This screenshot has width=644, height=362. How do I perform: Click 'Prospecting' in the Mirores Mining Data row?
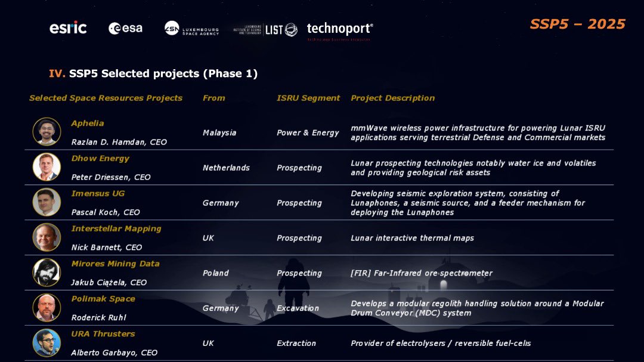(299, 273)
